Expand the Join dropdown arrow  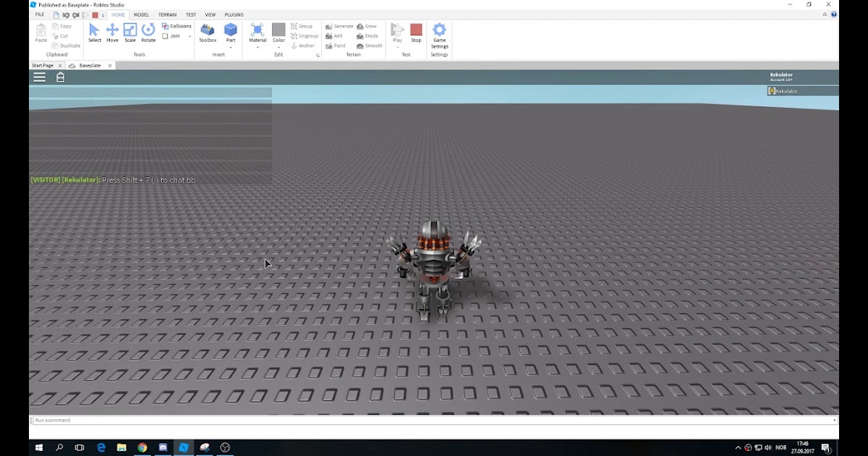(x=190, y=36)
